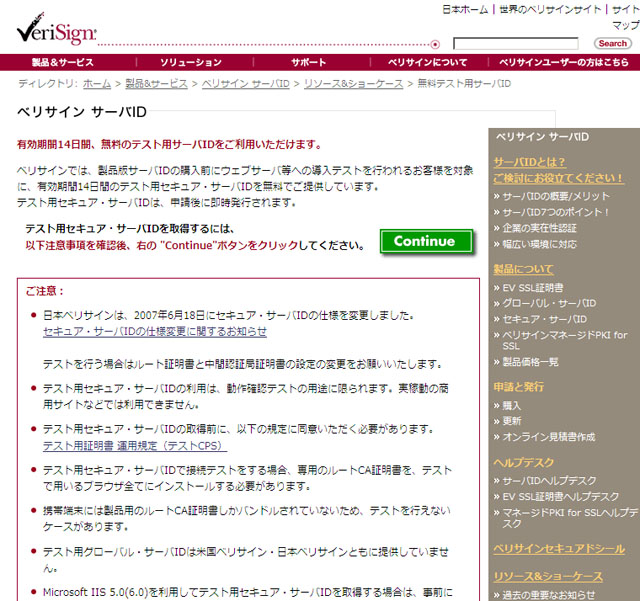This screenshot has height=601, width=640.
Task: Open sidebar item オンライン見積書作成
Action: [x=549, y=437]
